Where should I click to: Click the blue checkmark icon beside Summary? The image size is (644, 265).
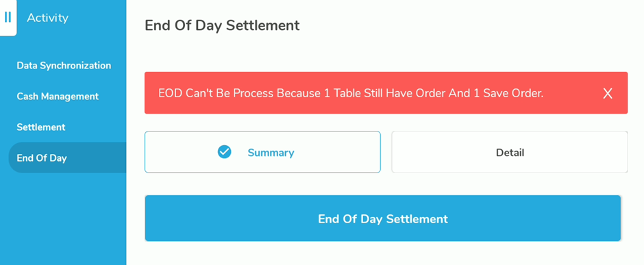pos(224,152)
